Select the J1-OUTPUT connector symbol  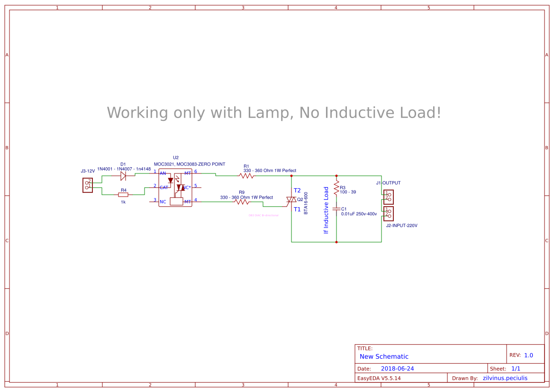[x=388, y=197]
